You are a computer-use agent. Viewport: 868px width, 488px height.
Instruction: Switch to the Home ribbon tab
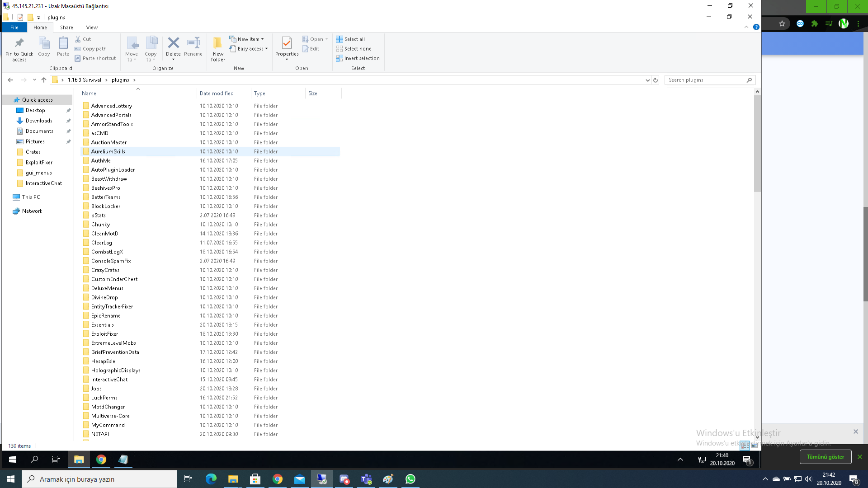40,28
